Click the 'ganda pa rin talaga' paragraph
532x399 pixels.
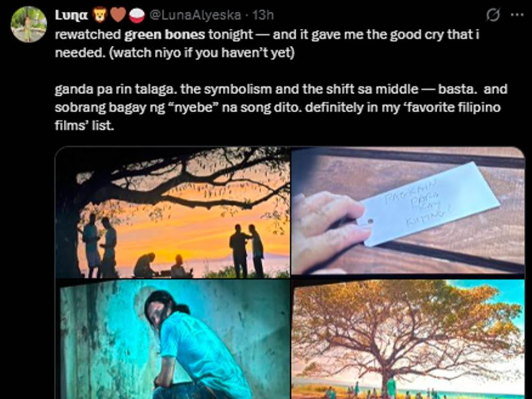click(281, 107)
